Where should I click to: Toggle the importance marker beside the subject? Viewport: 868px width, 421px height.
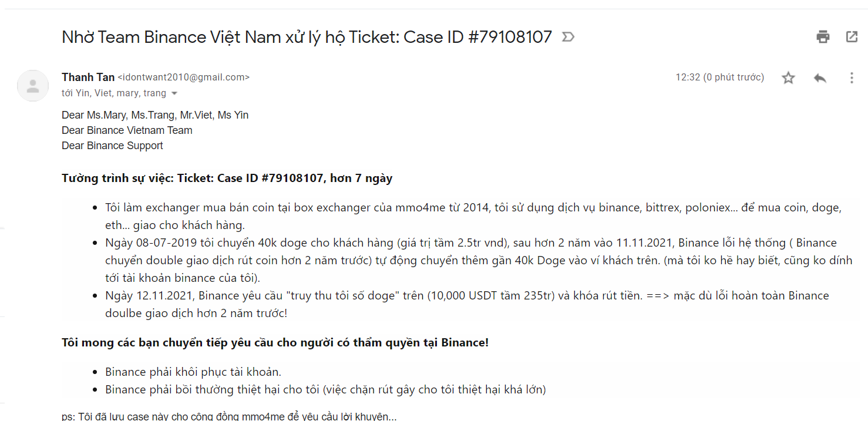[x=568, y=38]
